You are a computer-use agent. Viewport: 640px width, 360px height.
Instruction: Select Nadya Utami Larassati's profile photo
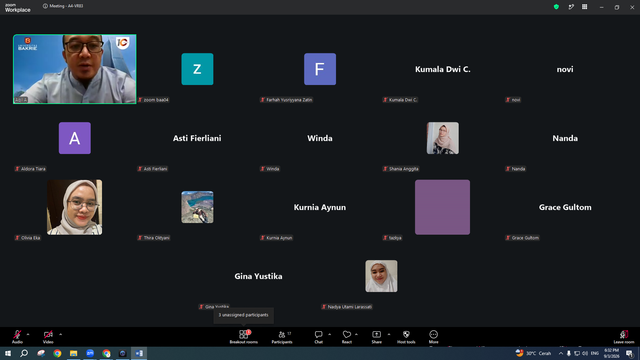(381, 276)
